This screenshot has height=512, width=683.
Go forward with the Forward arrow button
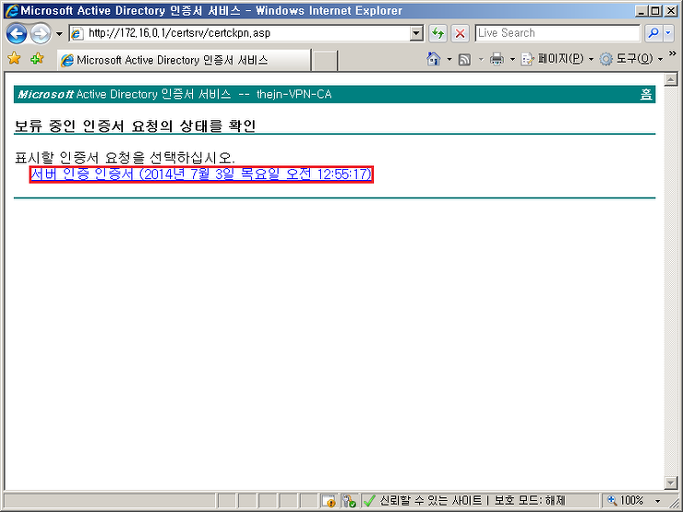[x=41, y=34]
